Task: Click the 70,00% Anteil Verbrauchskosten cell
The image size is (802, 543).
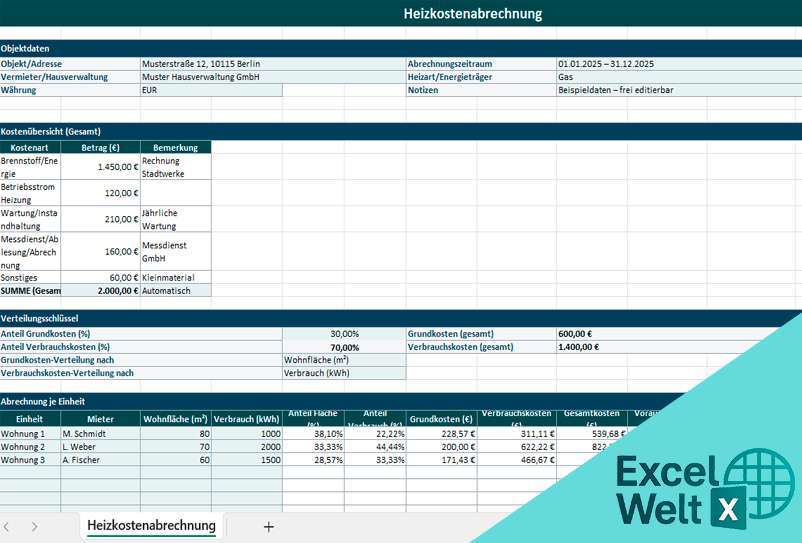Action: tap(344, 347)
